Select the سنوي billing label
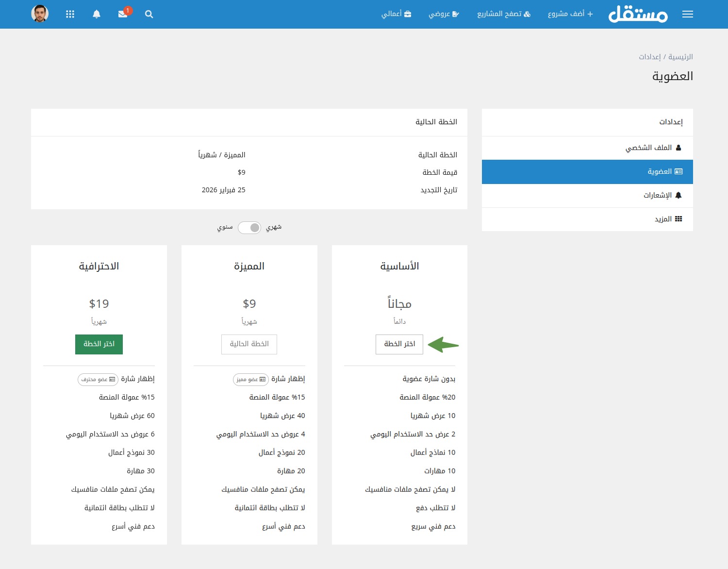Image resolution: width=728 pixels, height=569 pixels. (225, 227)
